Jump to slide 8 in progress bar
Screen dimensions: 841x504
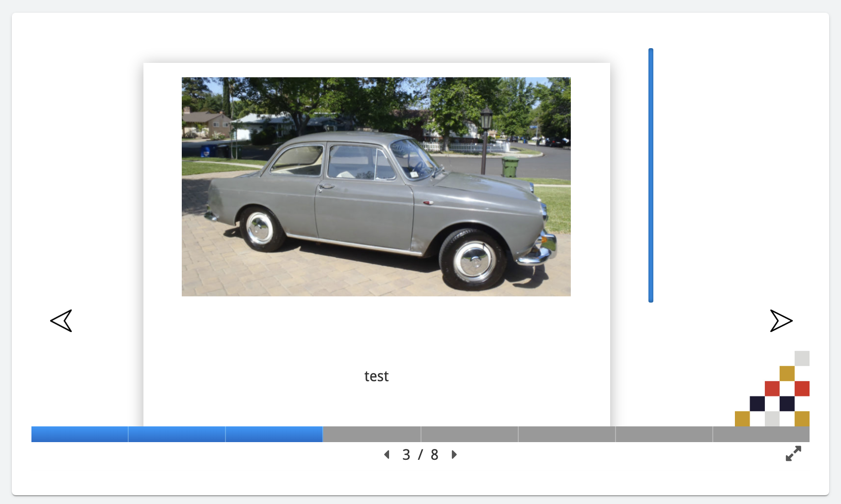(x=761, y=434)
